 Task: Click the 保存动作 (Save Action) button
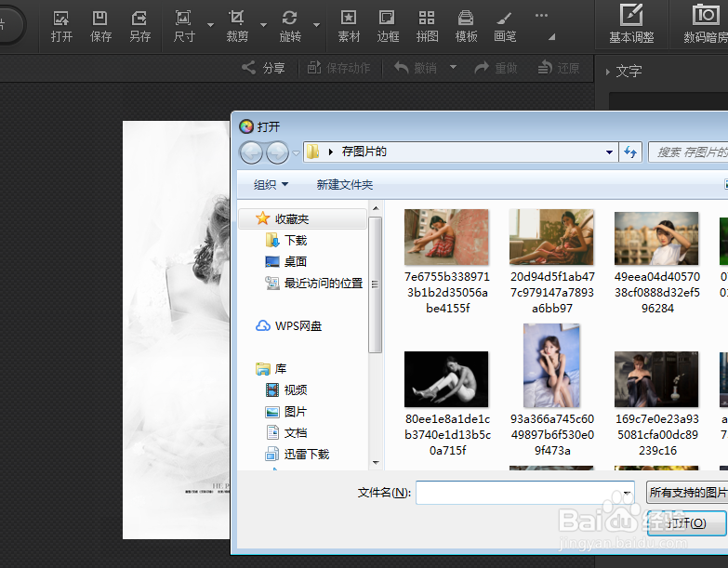(x=339, y=68)
